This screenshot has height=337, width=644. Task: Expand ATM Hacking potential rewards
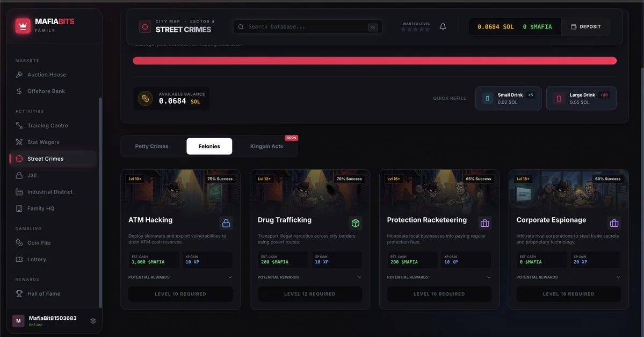point(180,277)
